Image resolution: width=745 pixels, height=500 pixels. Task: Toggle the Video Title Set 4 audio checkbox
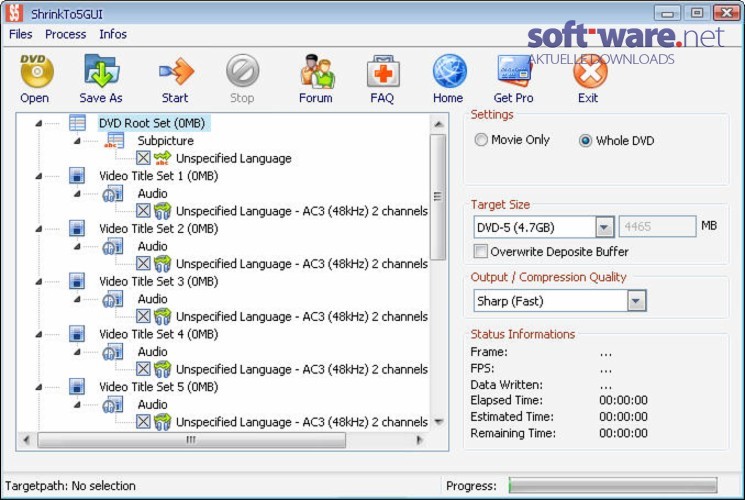143,369
